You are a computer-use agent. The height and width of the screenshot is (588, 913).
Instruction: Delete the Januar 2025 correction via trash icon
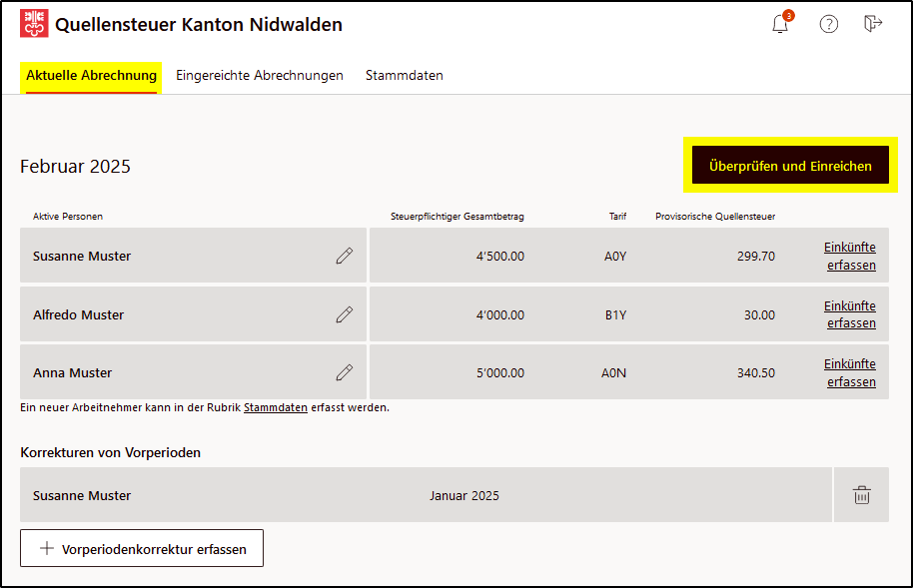(x=862, y=495)
